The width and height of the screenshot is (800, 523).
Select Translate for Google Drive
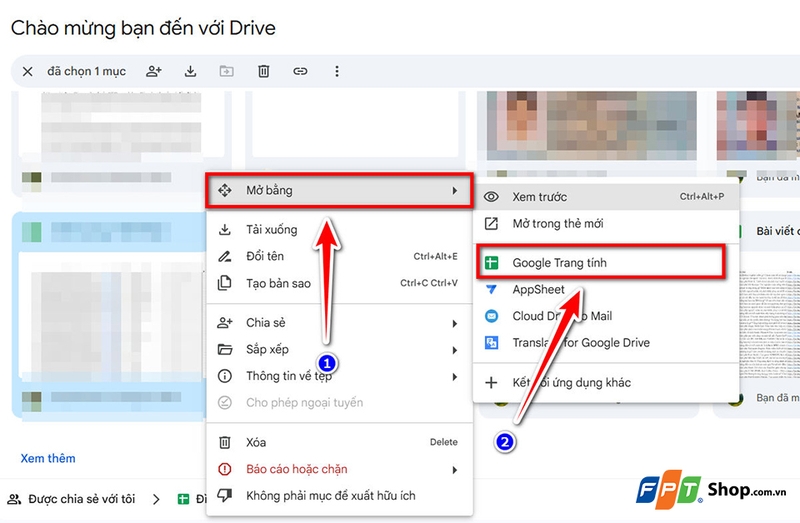606,342
